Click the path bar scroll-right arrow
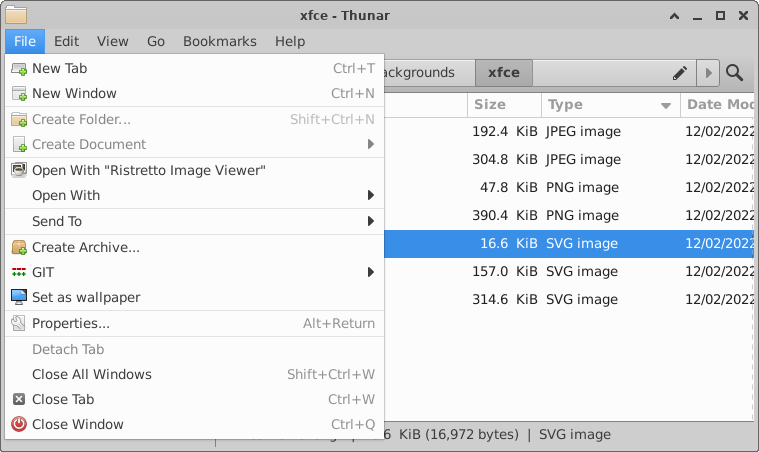 tap(708, 73)
